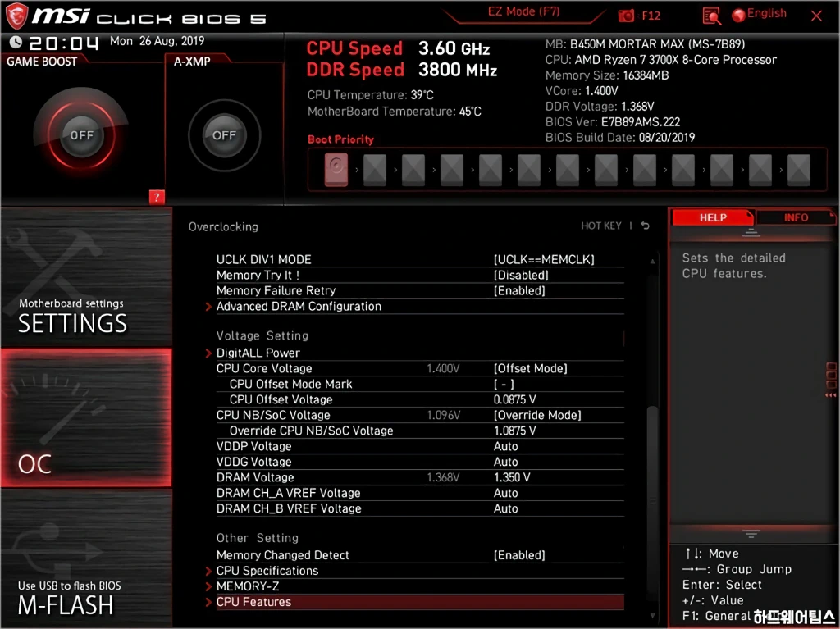Click the help panel top collapse handle
840x629 pixels.
751,233
